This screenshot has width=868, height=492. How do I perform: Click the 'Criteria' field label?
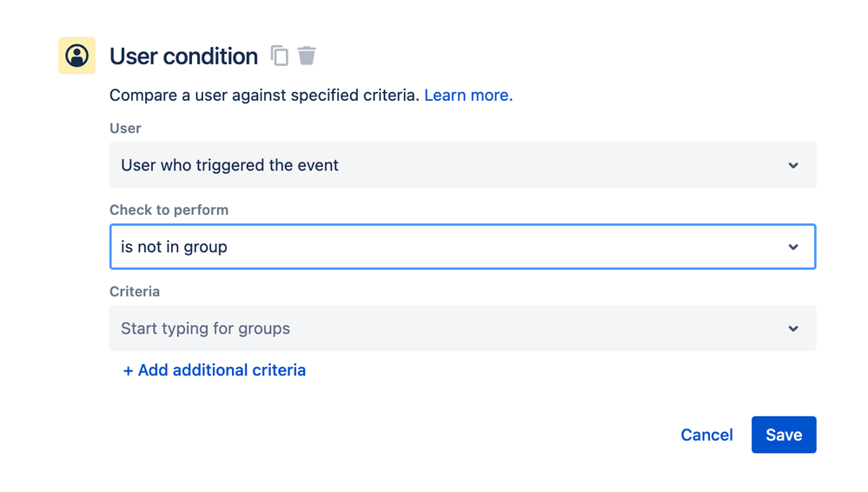135,291
